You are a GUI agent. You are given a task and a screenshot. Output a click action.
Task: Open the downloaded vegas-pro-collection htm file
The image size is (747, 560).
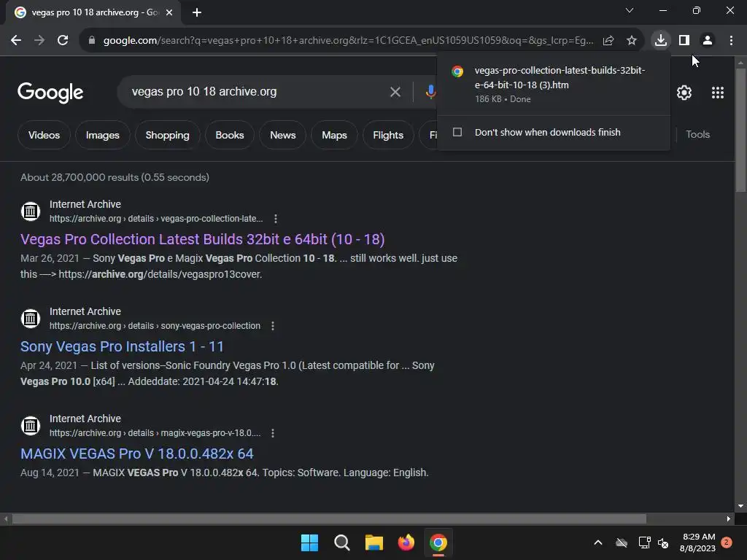click(x=553, y=85)
